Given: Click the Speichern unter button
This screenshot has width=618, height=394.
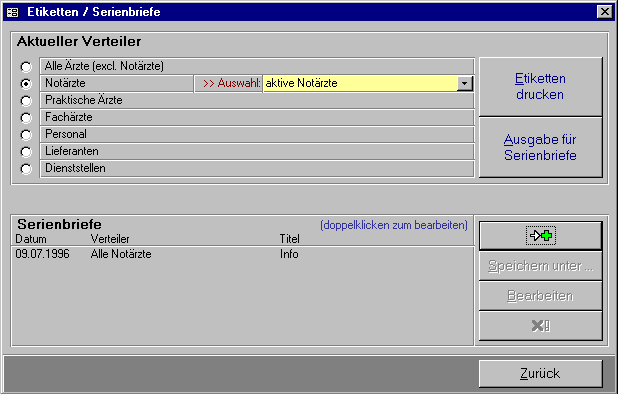Looking at the screenshot, I should (540, 266).
